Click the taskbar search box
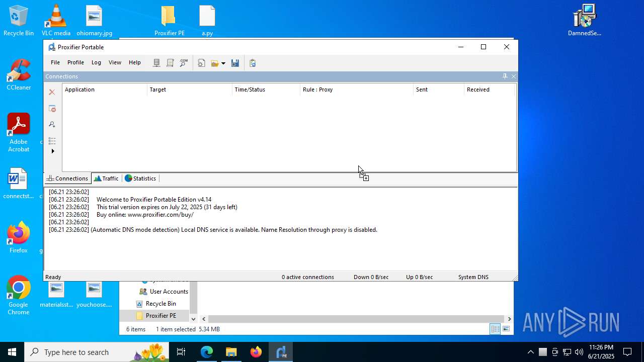Viewport: 644px width, 362px height. click(97, 352)
